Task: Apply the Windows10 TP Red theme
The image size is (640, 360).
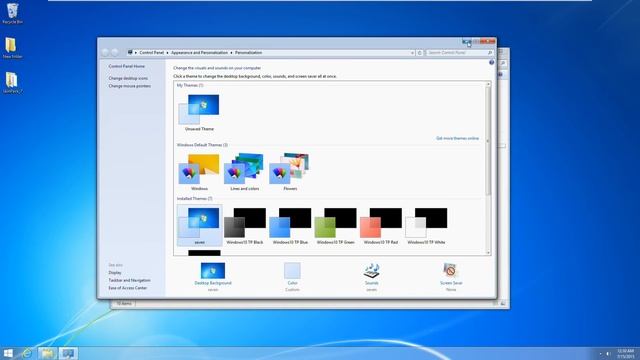Action: (381, 223)
